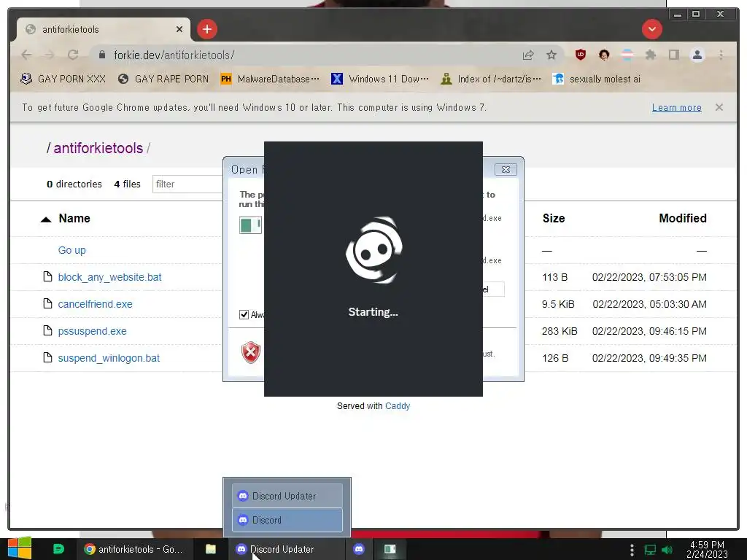Viewport: 747px width, 560px height.
Task: View site security lock info
Action: (x=101, y=55)
